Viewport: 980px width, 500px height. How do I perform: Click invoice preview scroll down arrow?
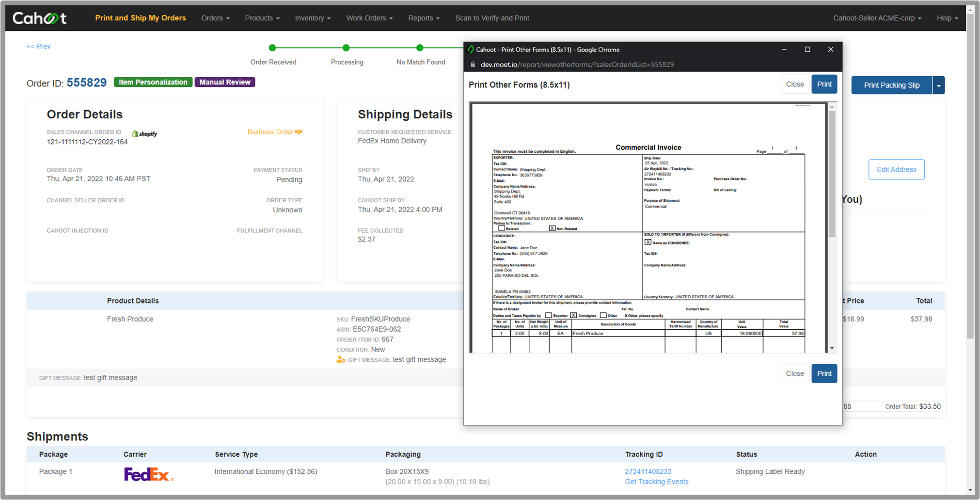tap(832, 348)
